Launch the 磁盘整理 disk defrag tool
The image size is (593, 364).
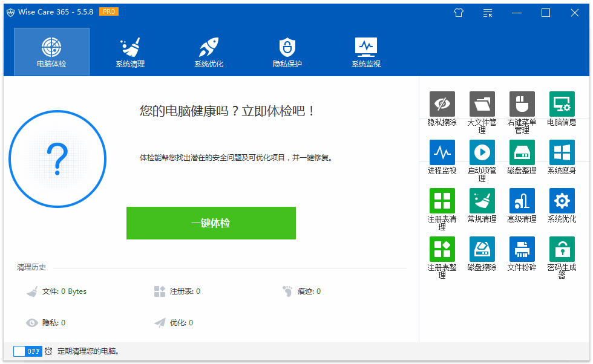[522, 153]
